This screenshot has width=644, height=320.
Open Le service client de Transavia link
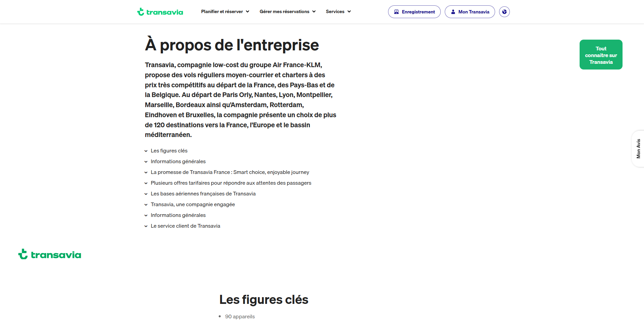pos(185,226)
